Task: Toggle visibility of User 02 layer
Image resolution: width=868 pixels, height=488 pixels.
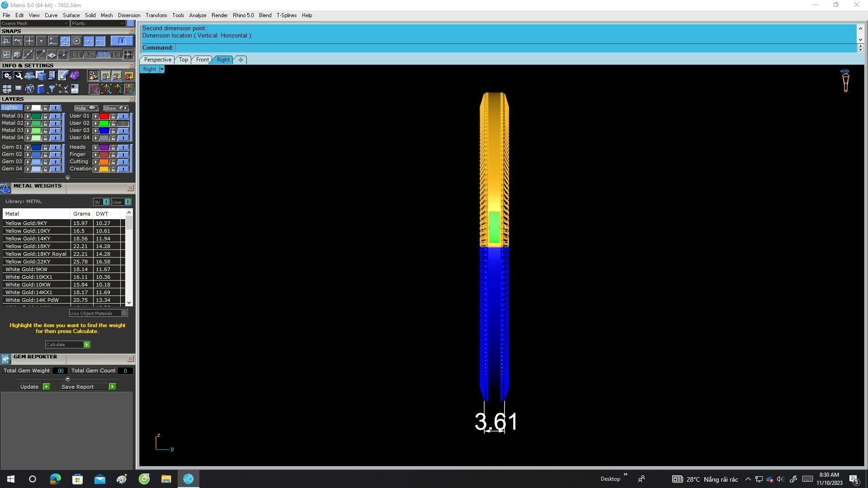Action: click(x=123, y=123)
